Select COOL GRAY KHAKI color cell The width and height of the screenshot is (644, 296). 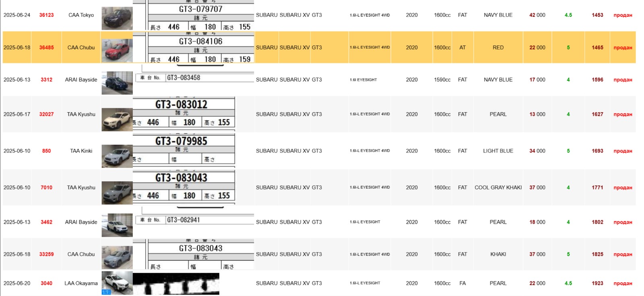(498, 187)
